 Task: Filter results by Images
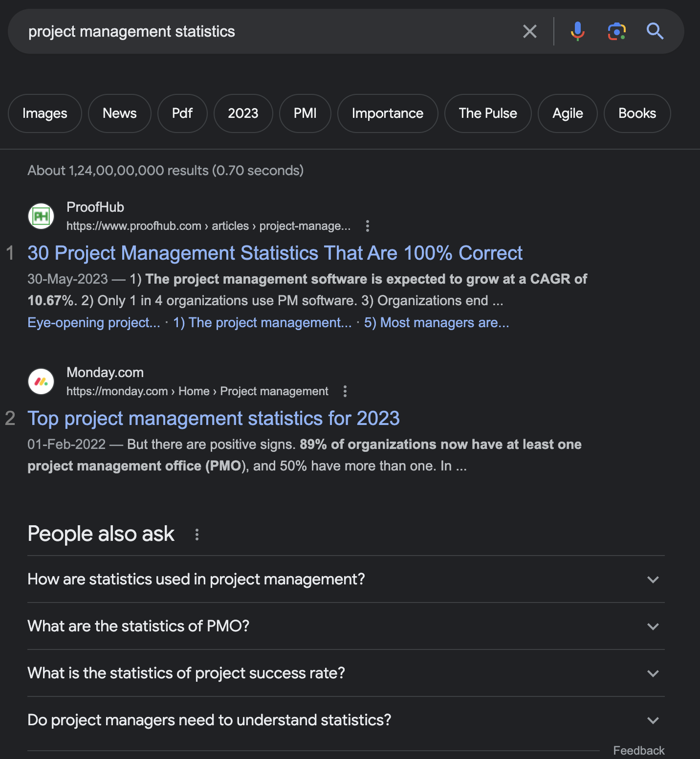(x=45, y=113)
